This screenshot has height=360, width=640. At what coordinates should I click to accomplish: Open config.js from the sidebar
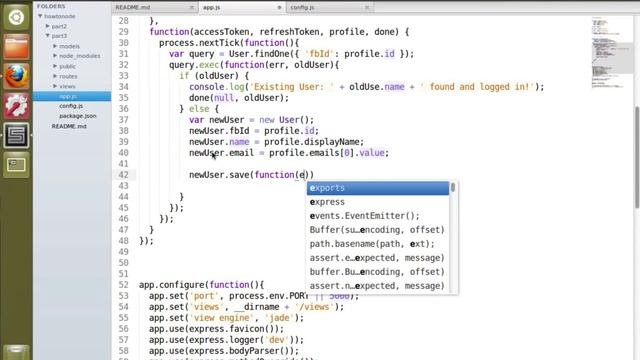point(71,106)
